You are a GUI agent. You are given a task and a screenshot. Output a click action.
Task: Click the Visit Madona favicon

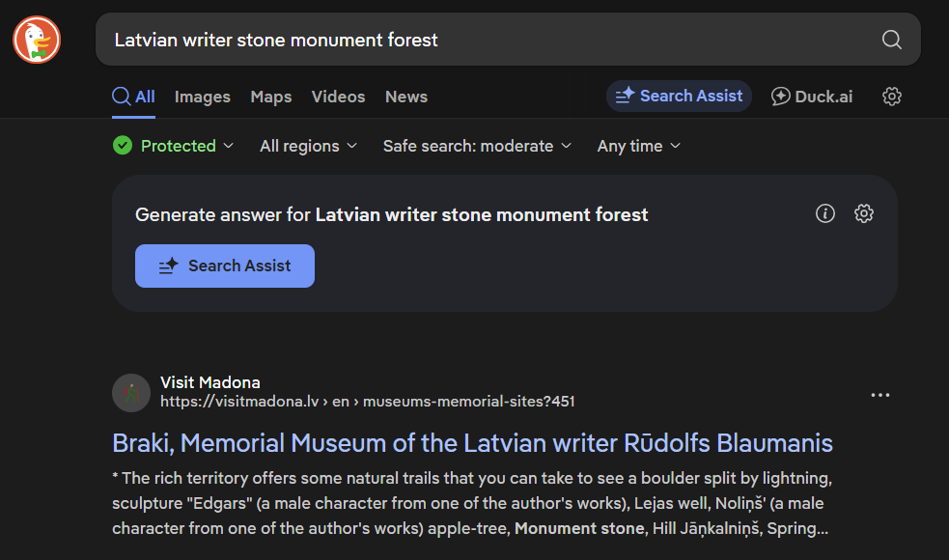click(x=131, y=393)
